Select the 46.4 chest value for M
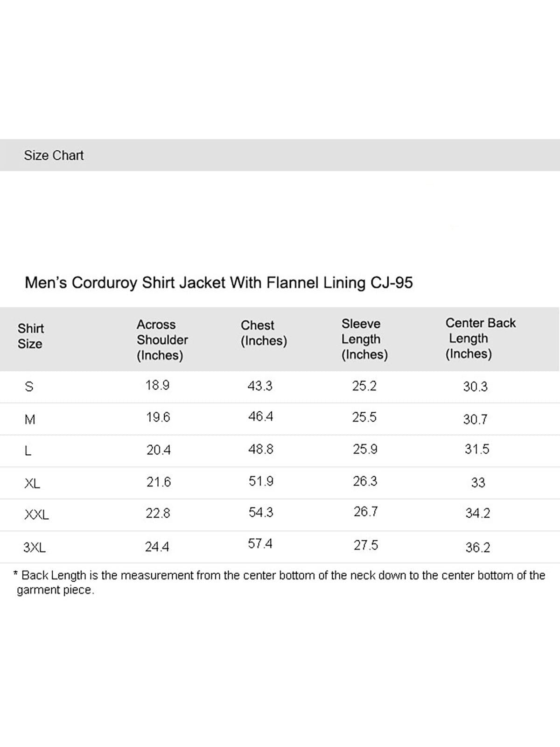 point(260,416)
